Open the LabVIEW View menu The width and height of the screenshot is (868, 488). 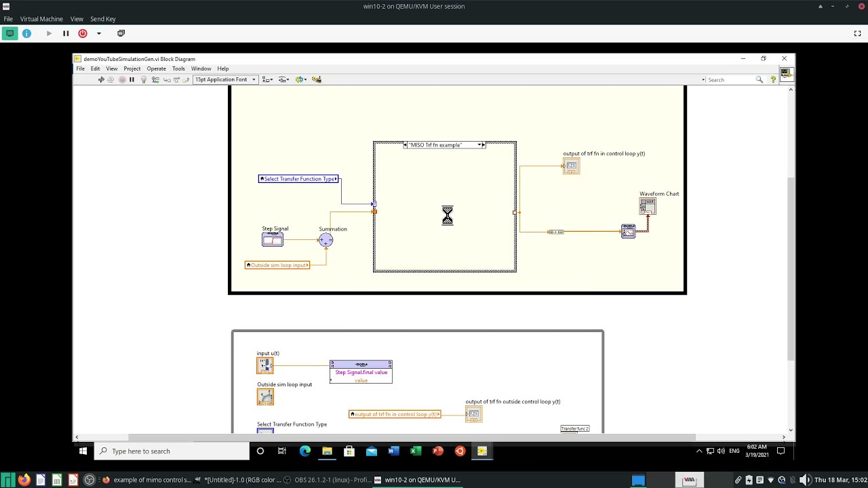[112, 68]
